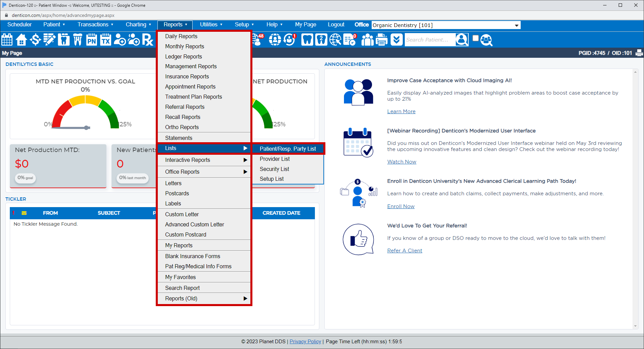Expand the Reports (Old) submenu
The width and height of the screenshot is (644, 349).
point(204,298)
